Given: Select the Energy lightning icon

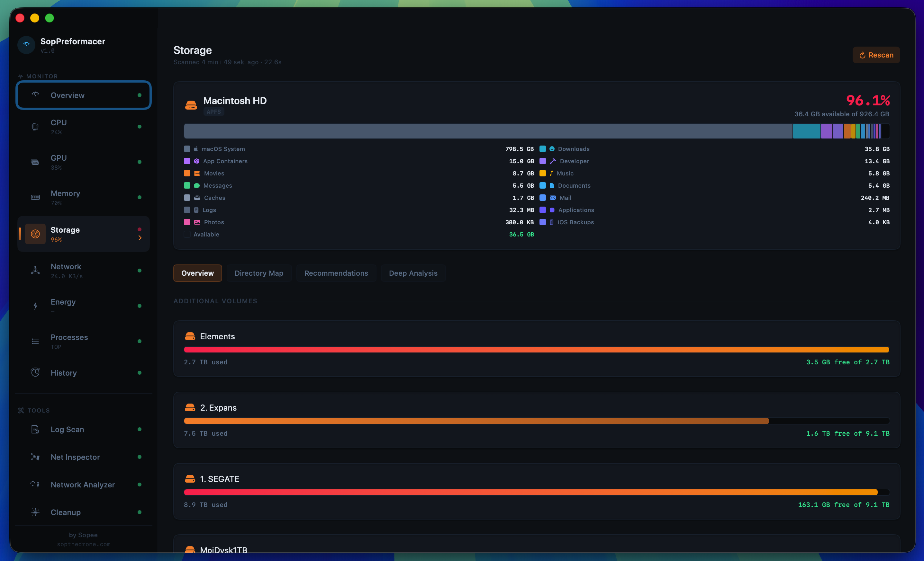Looking at the screenshot, I should (x=35, y=306).
